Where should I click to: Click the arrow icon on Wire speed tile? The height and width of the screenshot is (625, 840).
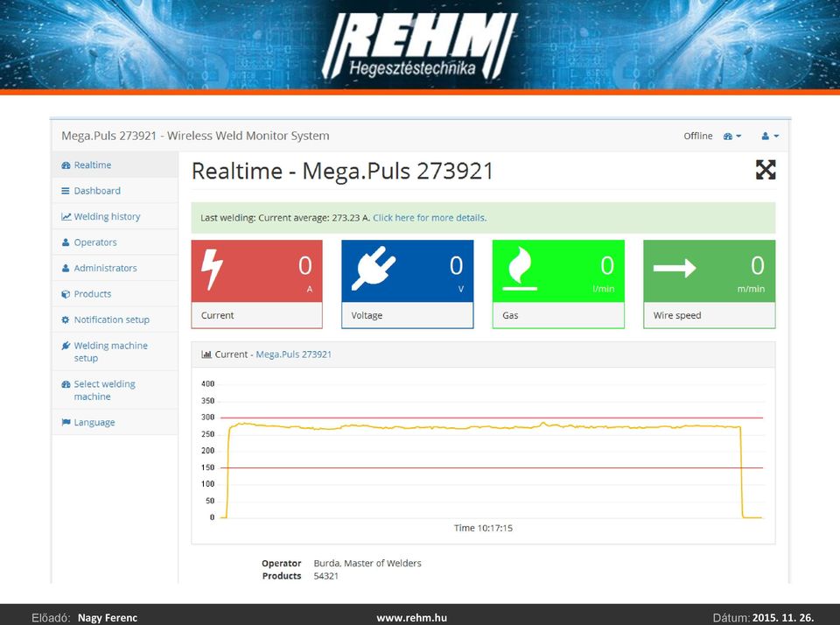[675, 268]
